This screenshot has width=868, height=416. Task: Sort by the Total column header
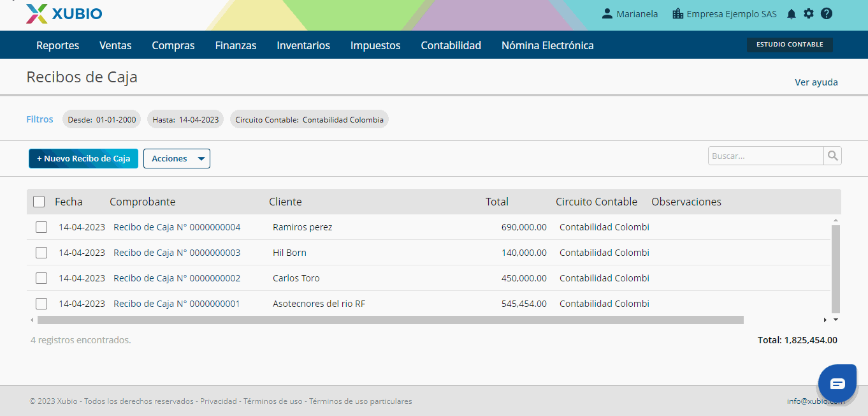pos(497,202)
